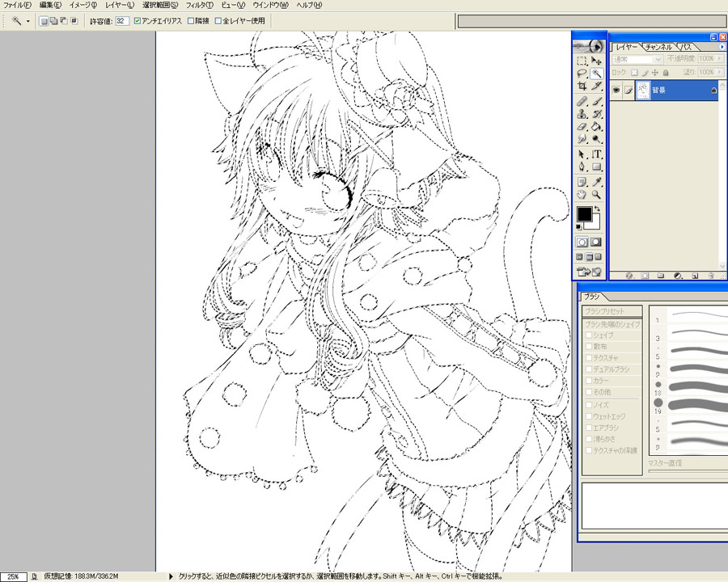Select the Path Selection arrow tool
Screen dimensions: 728x582
pyautogui.click(x=582, y=154)
